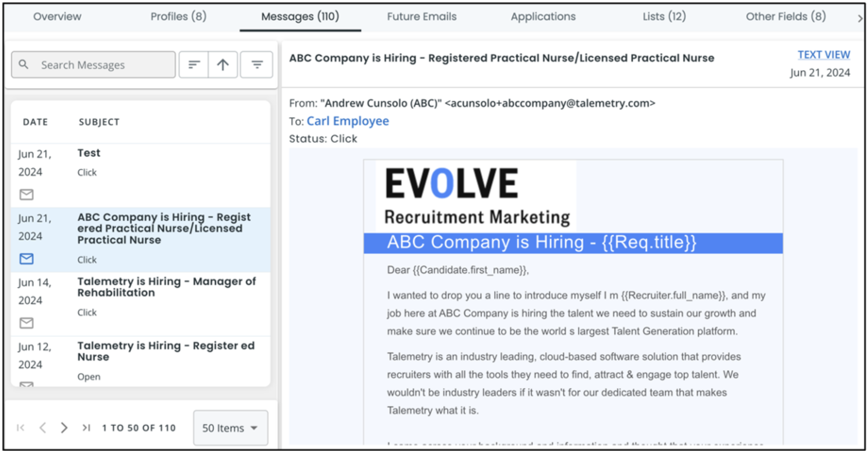Click the 1 TO 50 OF 110 counter

coord(139,428)
